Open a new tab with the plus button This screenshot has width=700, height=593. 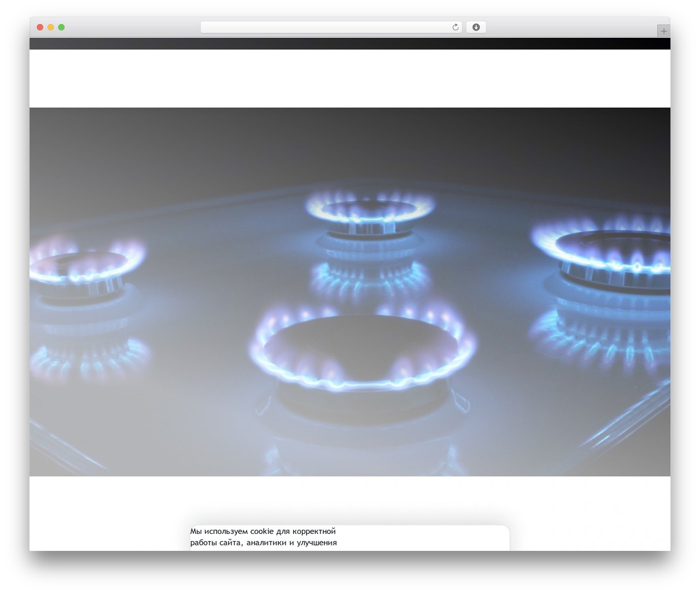pyautogui.click(x=663, y=31)
